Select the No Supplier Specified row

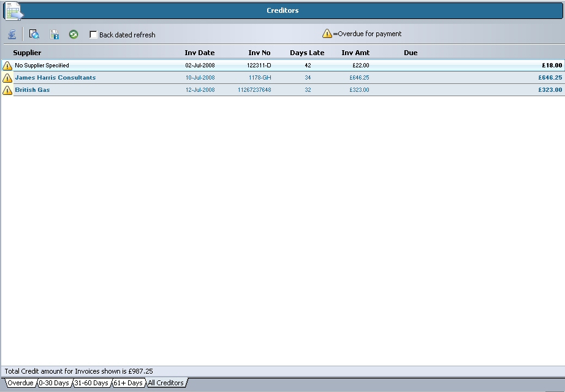[42, 66]
